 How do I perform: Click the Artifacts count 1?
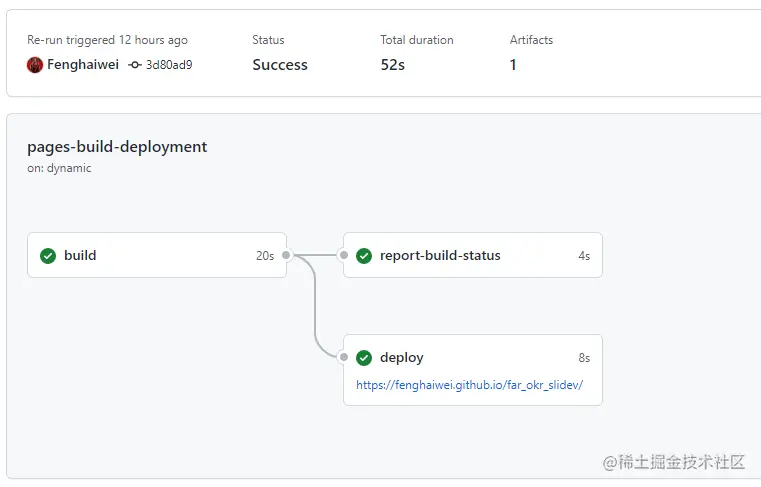click(x=513, y=65)
